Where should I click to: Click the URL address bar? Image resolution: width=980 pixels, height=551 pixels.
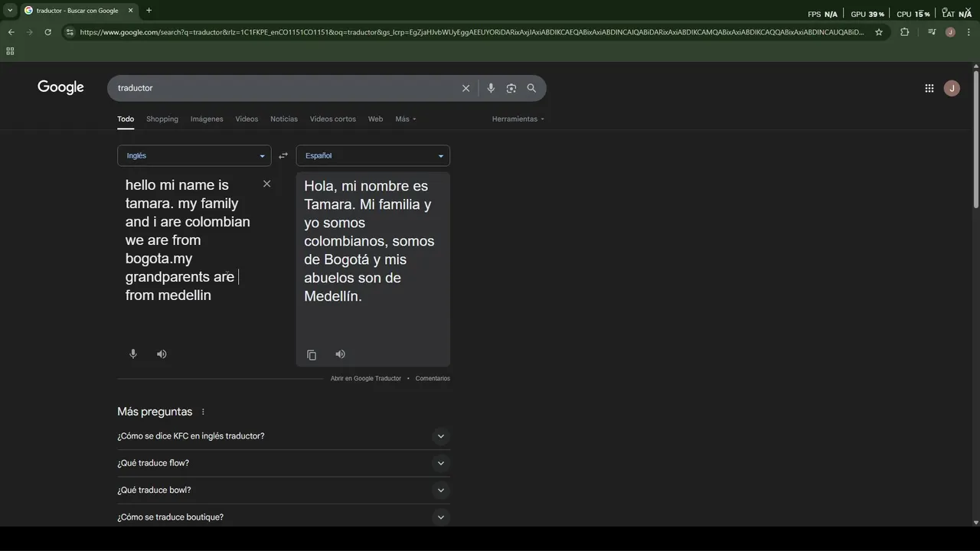coord(472,32)
